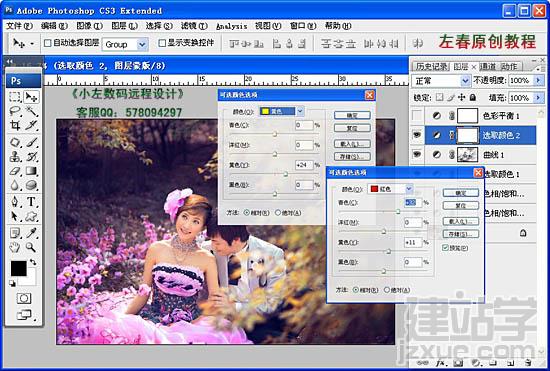Hide the 曲线 1 layer
550x371 pixels.
pyautogui.click(x=417, y=154)
